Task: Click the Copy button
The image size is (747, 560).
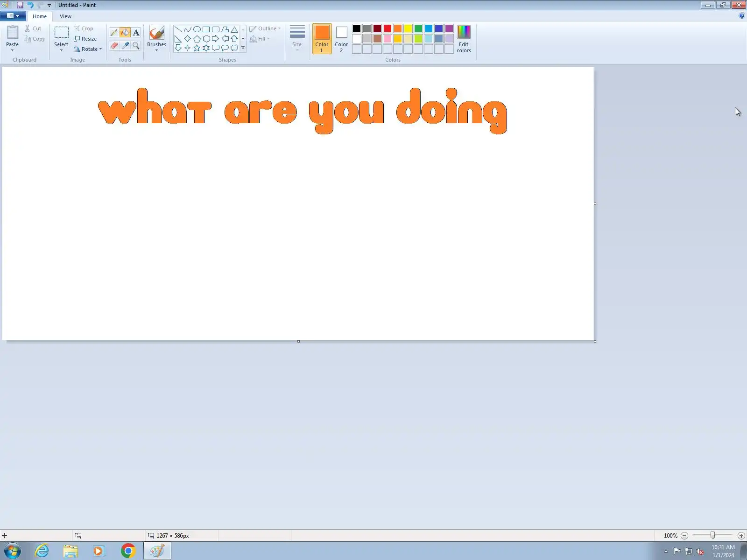Action: pos(35,39)
